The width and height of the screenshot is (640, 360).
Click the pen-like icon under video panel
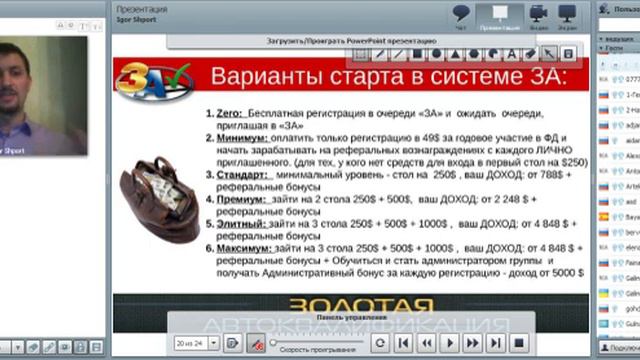click(49, 347)
